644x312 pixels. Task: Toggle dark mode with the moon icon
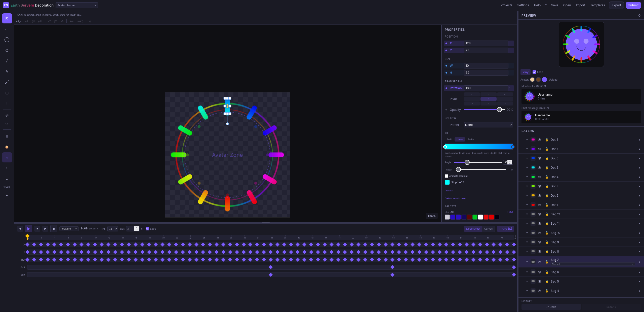[x=7, y=168]
